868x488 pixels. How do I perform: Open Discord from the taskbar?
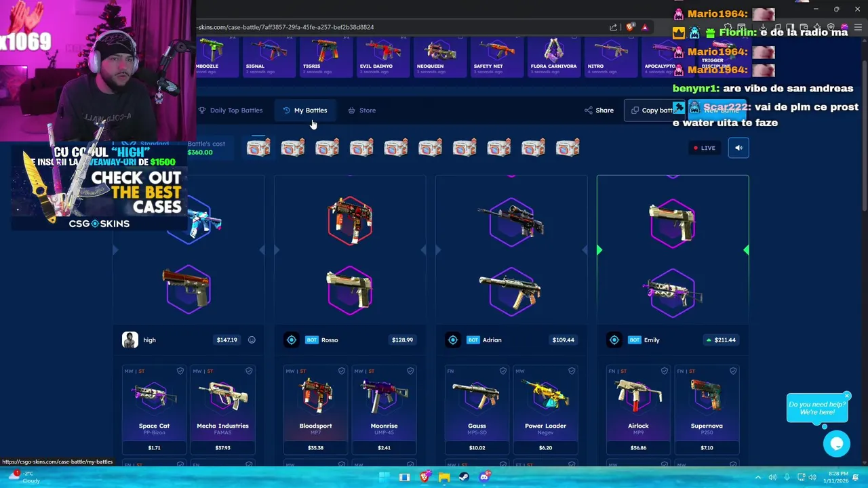pyautogui.click(x=484, y=477)
